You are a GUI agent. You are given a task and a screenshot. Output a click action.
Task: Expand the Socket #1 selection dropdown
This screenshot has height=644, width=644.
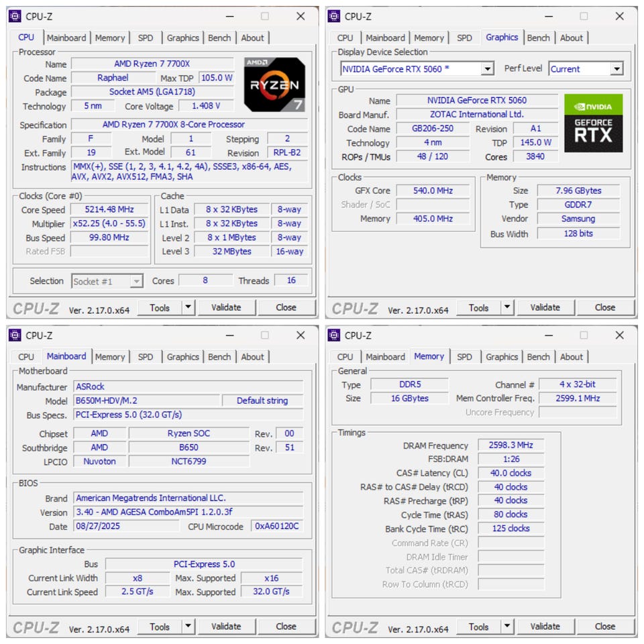coord(136,281)
